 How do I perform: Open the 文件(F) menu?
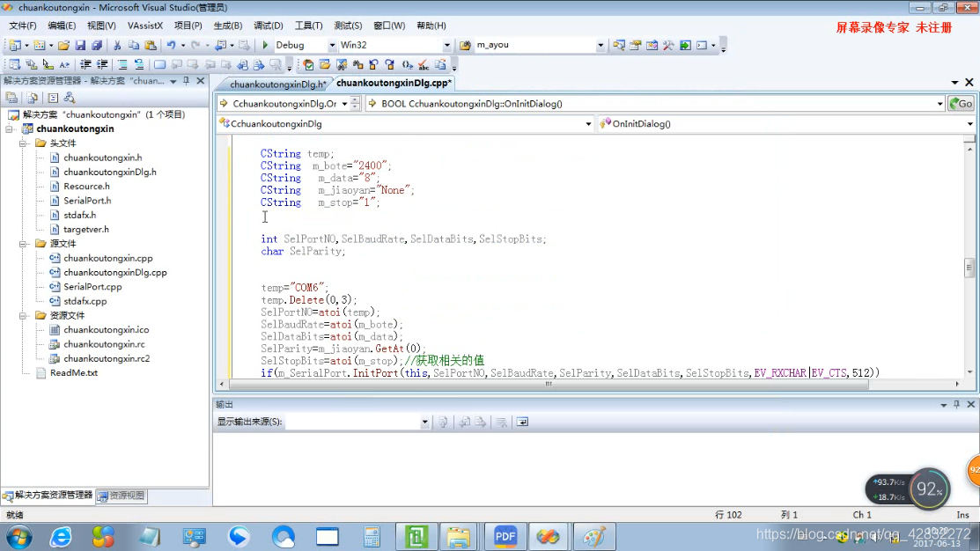23,26
